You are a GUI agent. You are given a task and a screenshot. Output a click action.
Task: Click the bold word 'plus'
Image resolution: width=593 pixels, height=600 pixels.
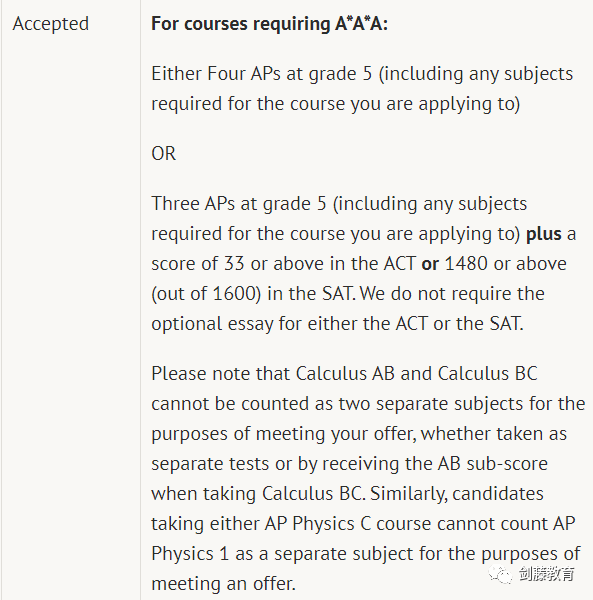(544, 234)
